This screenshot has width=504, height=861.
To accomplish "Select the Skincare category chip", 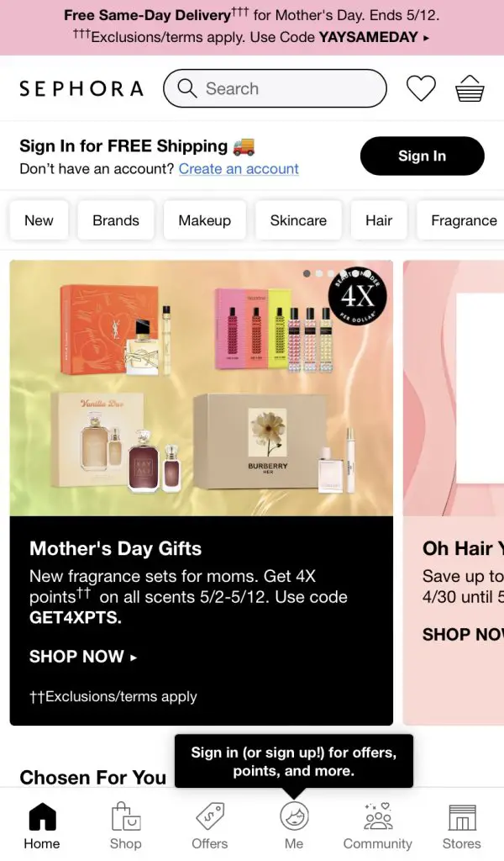I will 298,220.
